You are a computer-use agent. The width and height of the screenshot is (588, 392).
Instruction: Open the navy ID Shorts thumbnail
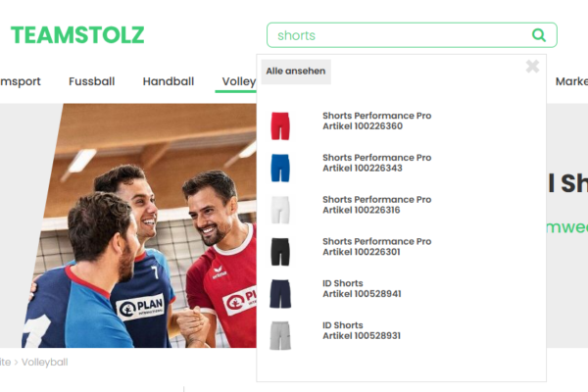pos(280,294)
